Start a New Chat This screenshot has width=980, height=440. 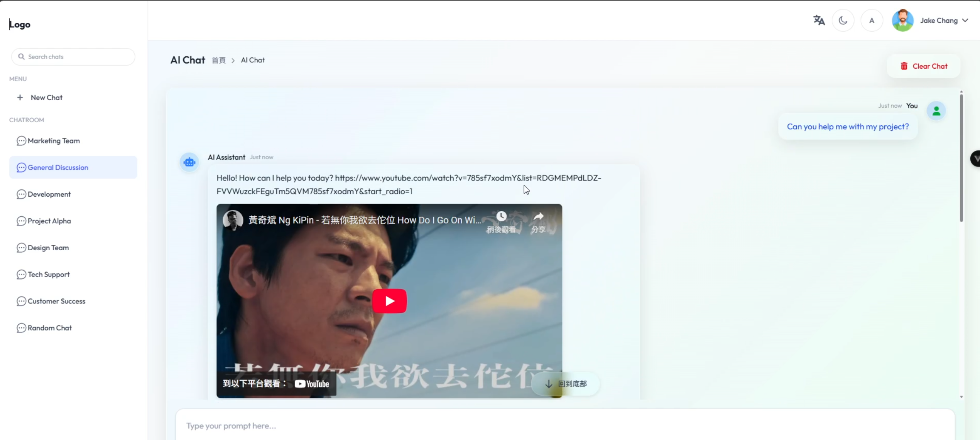click(x=46, y=97)
